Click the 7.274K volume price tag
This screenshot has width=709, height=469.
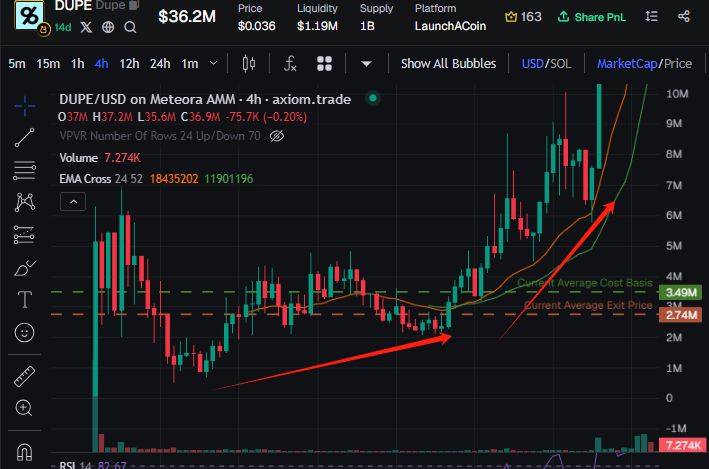pos(683,445)
